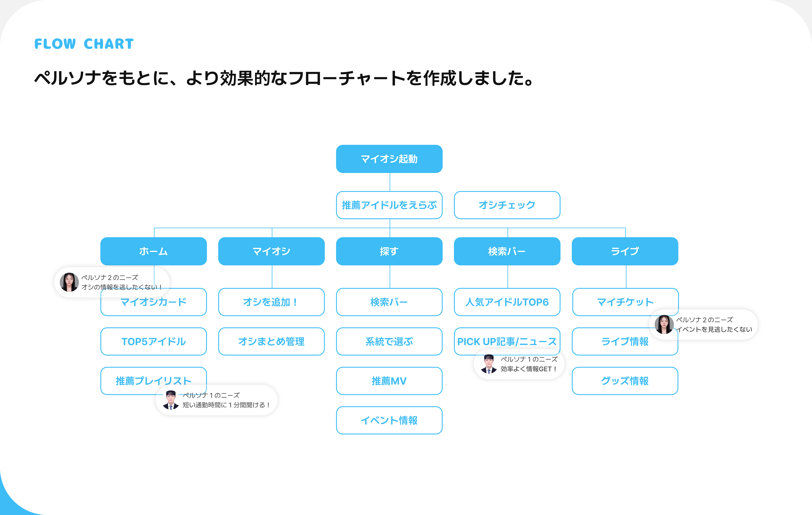The image size is (812, 515).
Task: Select the グッズ情報 box
Action: pos(625,381)
